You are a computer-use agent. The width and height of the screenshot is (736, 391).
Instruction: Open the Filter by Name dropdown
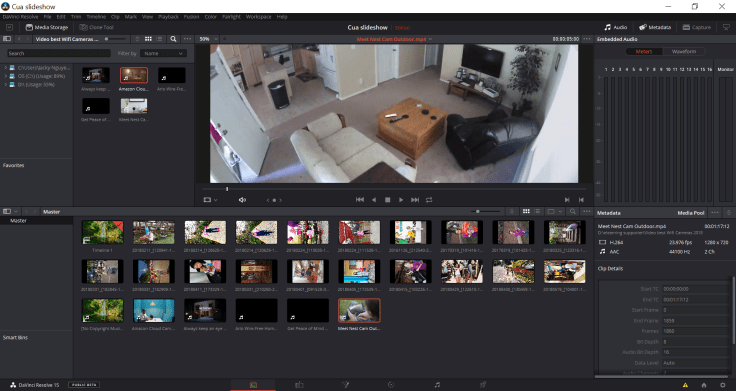(x=163, y=54)
